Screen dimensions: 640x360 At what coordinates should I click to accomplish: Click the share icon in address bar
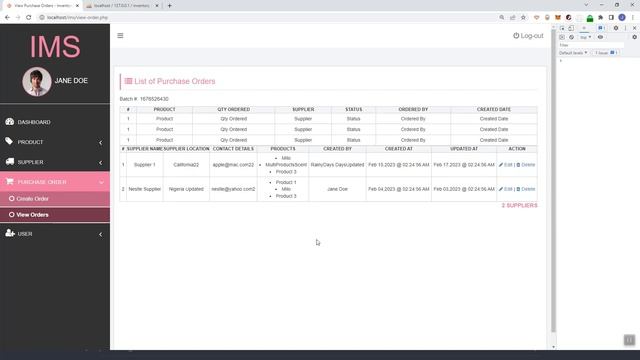[x=513, y=18]
